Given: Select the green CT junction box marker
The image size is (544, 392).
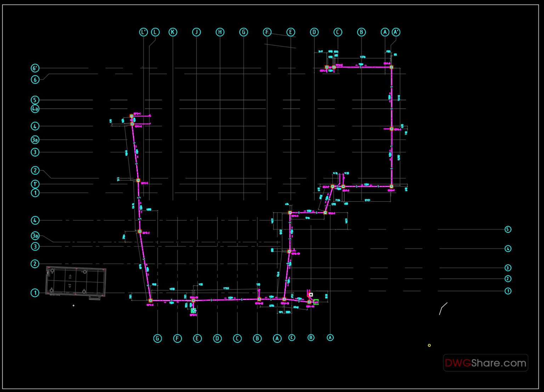Looking at the screenshot, I should [316, 302].
